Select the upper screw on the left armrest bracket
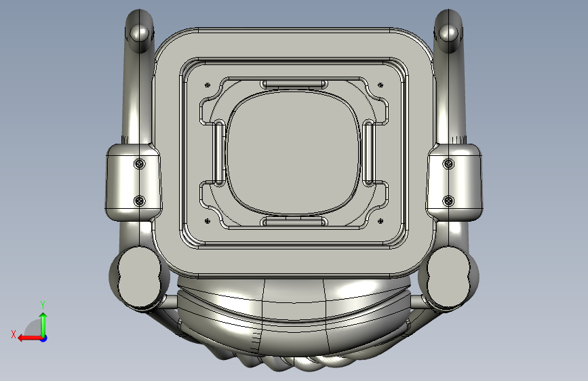The height and width of the screenshot is (381, 588). [x=140, y=163]
